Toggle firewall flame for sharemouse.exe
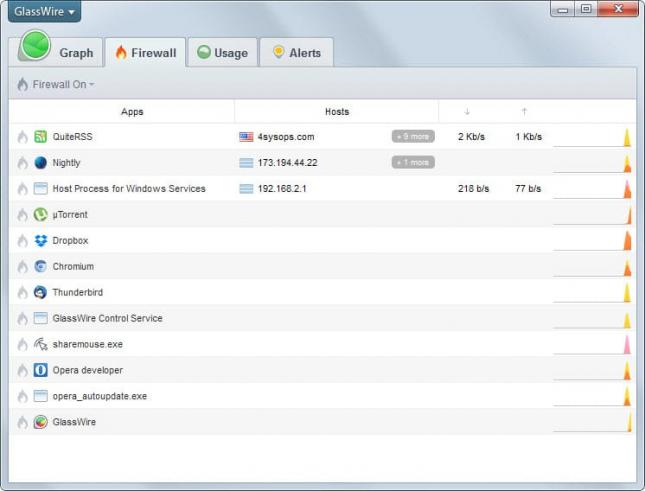Viewport: 645px width, 491px height. (23, 344)
